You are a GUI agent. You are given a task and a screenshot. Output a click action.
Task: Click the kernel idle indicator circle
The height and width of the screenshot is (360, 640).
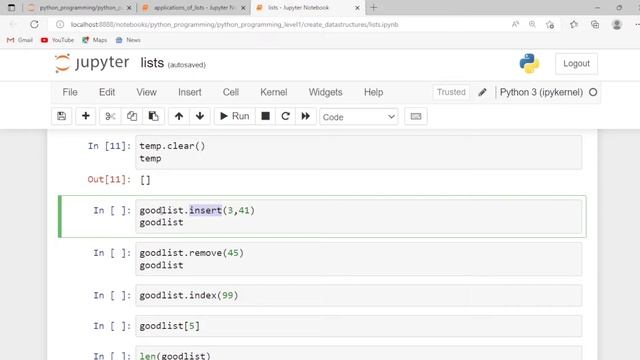point(593,92)
